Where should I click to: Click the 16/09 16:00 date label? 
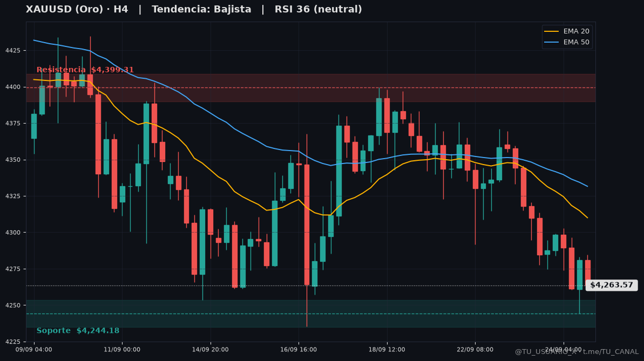click(299, 350)
